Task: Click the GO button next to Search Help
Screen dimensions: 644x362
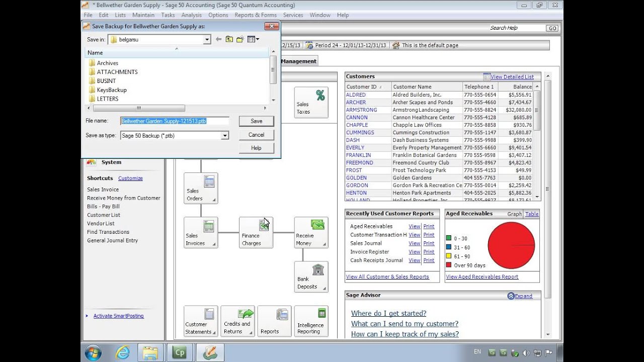Action: [x=552, y=28]
